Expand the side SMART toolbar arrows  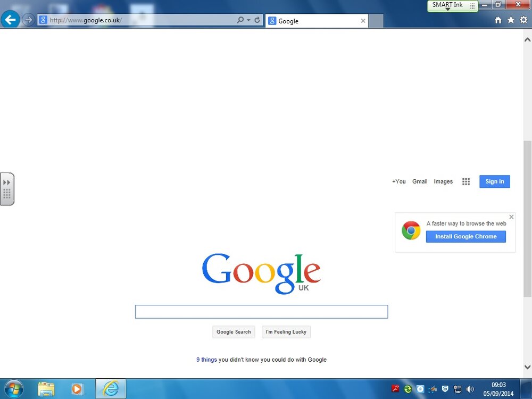click(6, 182)
